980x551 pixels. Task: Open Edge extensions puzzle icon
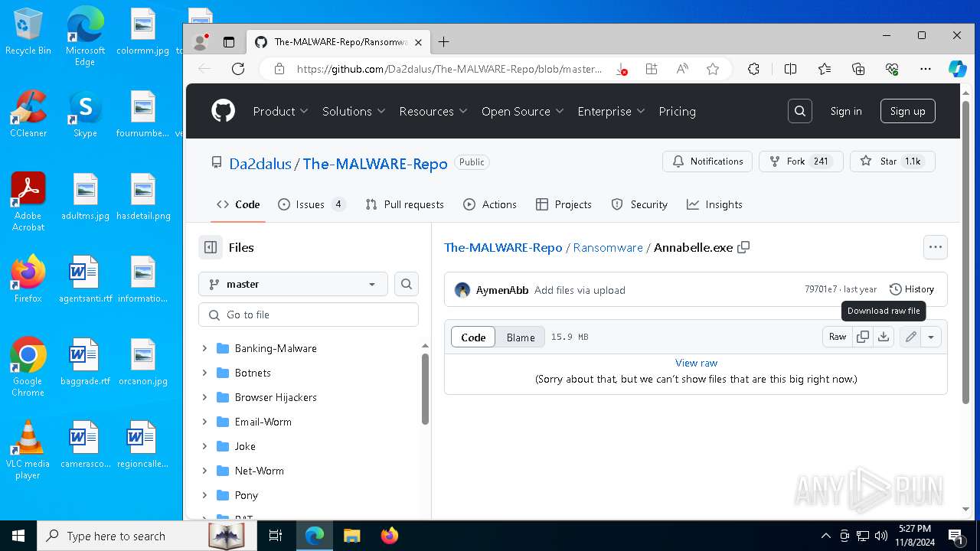coord(754,69)
